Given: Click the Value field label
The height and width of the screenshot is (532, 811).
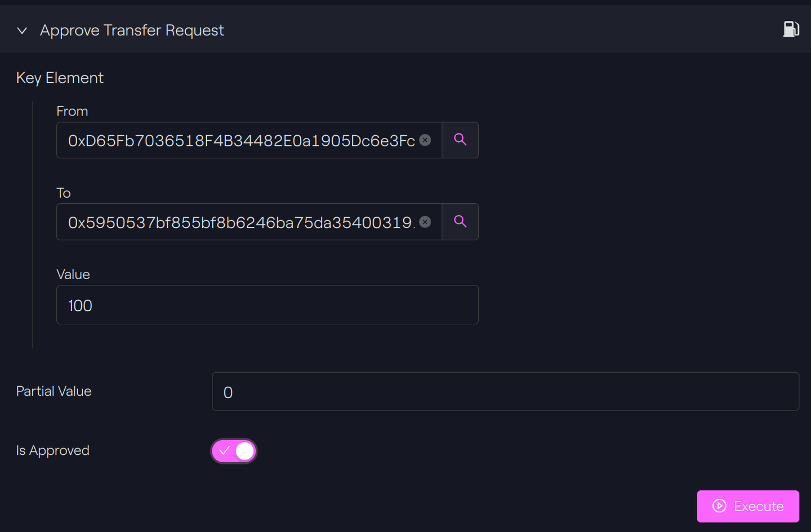Looking at the screenshot, I should pyautogui.click(x=73, y=274).
